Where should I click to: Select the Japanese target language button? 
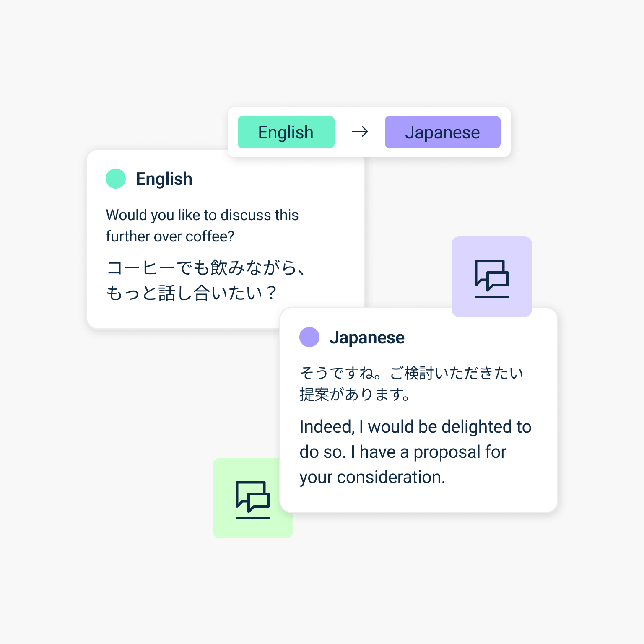pyautogui.click(x=442, y=132)
